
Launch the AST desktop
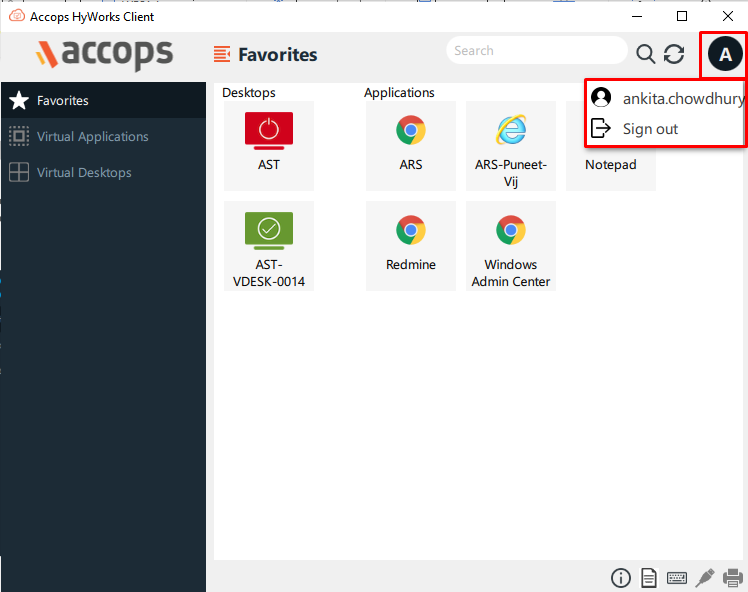[269, 145]
